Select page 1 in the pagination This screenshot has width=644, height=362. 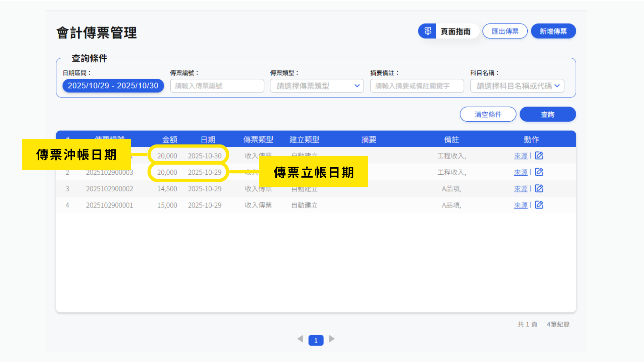point(316,340)
